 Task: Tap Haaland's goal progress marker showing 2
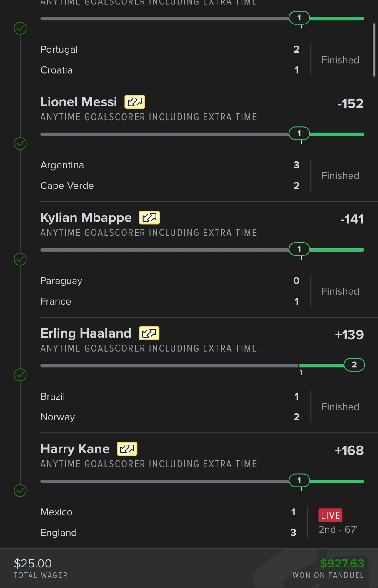354,365
